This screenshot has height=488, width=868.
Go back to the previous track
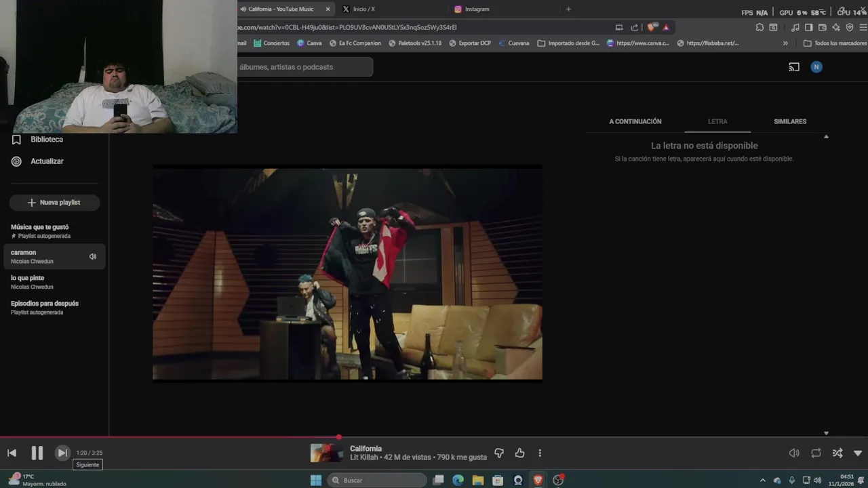[12, 453]
